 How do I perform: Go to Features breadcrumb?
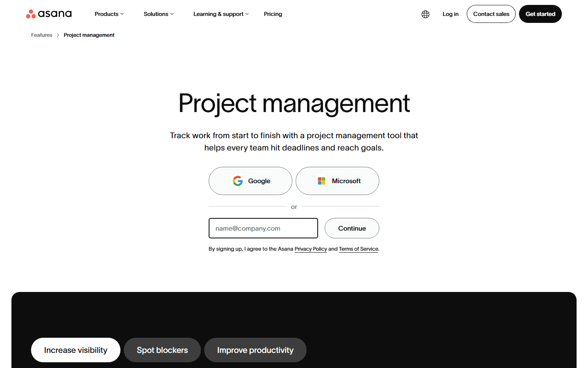pyautogui.click(x=42, y=35)
